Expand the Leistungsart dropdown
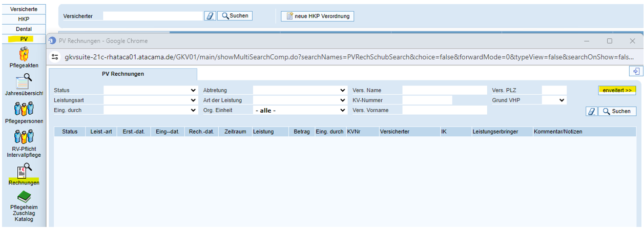 point(151,100)
